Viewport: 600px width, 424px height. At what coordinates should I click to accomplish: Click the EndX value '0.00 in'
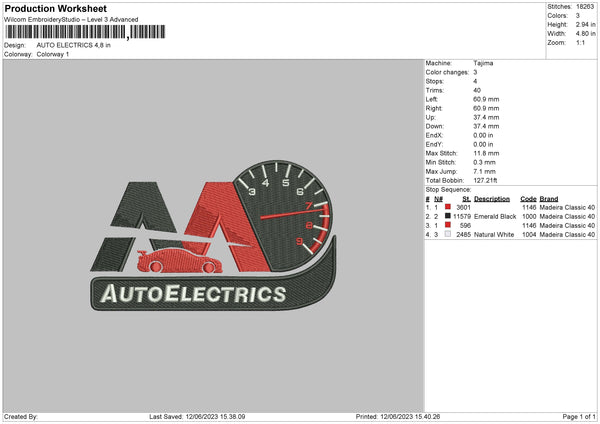pyautogui.click(x=483, y=135)
